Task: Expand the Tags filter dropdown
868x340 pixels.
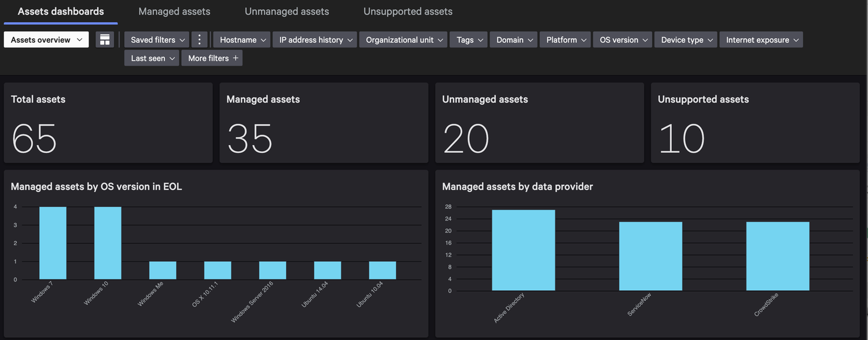Action: (x=469, y=39)
